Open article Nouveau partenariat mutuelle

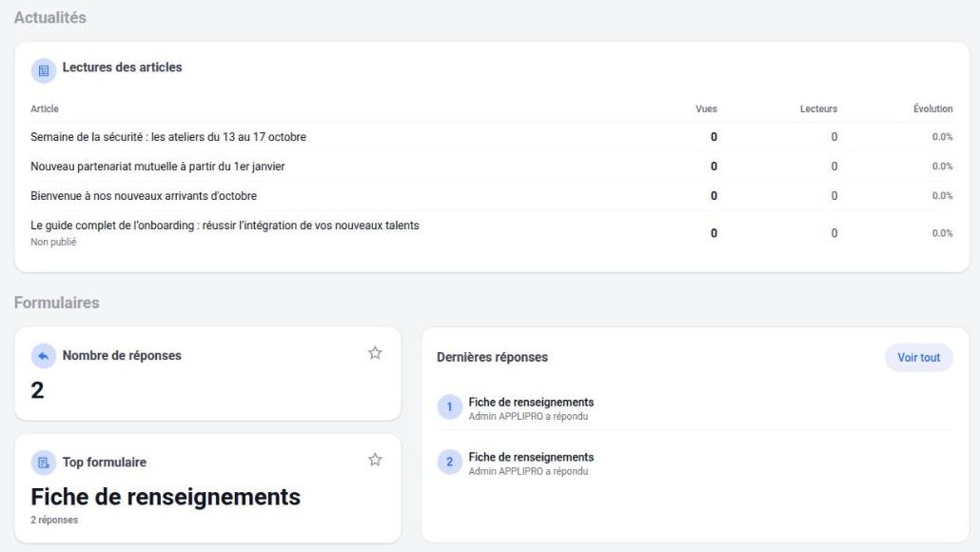pos(158,167)
